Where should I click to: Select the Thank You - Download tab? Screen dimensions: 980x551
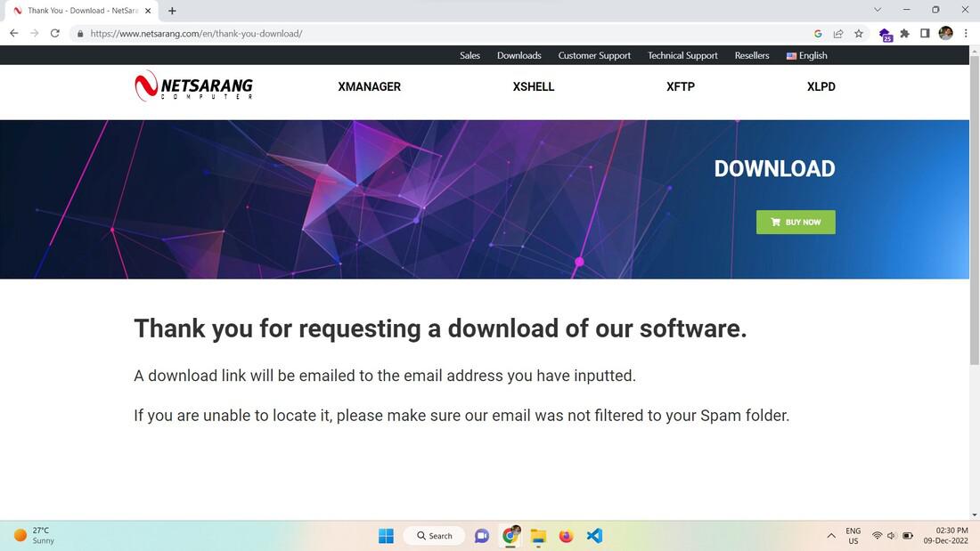coord(81,11)
